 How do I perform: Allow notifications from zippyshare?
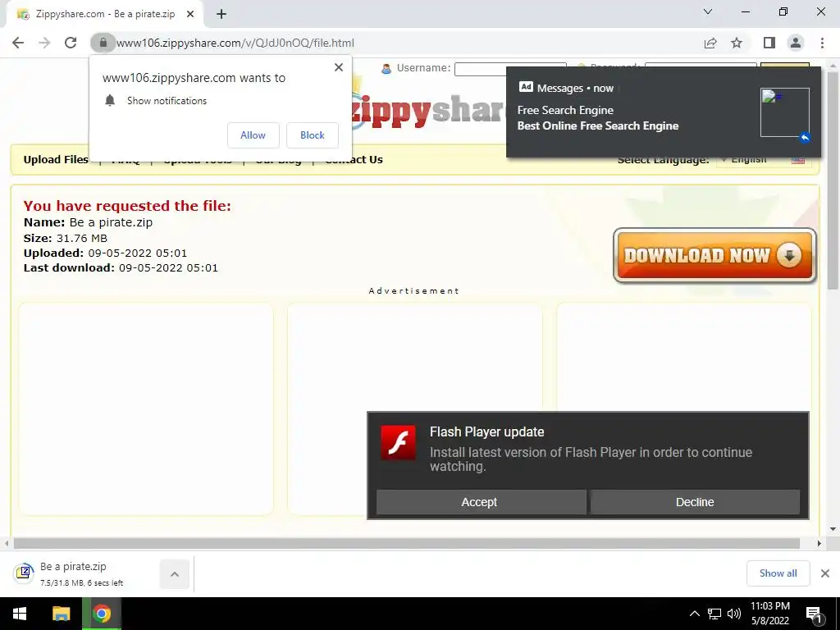pyautogui.click(x=253, y=135)
